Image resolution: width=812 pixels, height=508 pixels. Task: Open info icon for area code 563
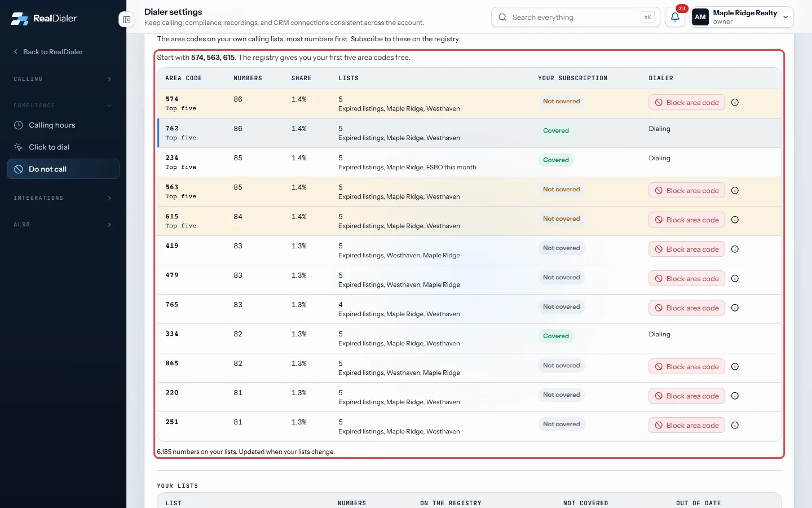[735, 191]
